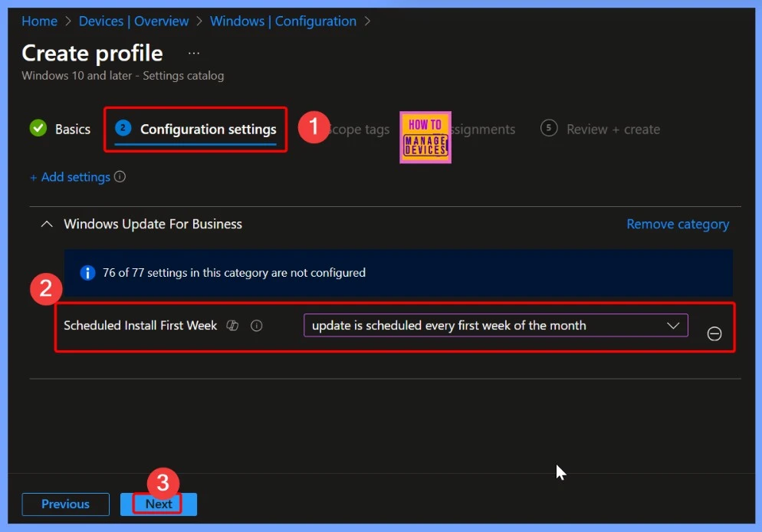Open Windows | Configuration breadcrumb
The image size is (762, 532).
point(283,21)
